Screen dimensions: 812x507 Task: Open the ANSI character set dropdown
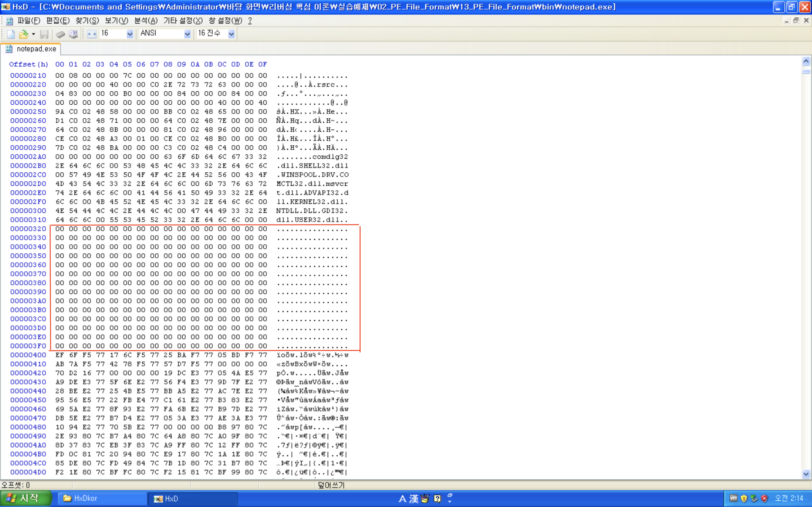click(187, 34)
